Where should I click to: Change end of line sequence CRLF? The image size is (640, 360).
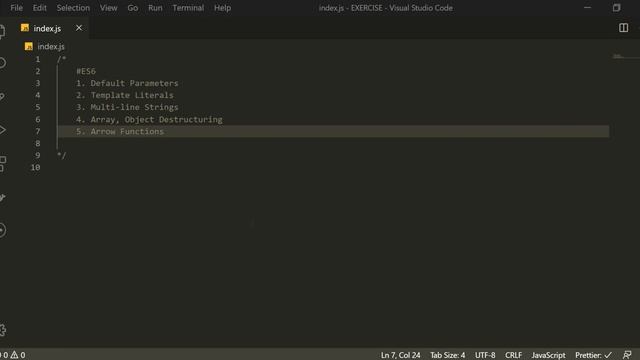pos(513,355)
